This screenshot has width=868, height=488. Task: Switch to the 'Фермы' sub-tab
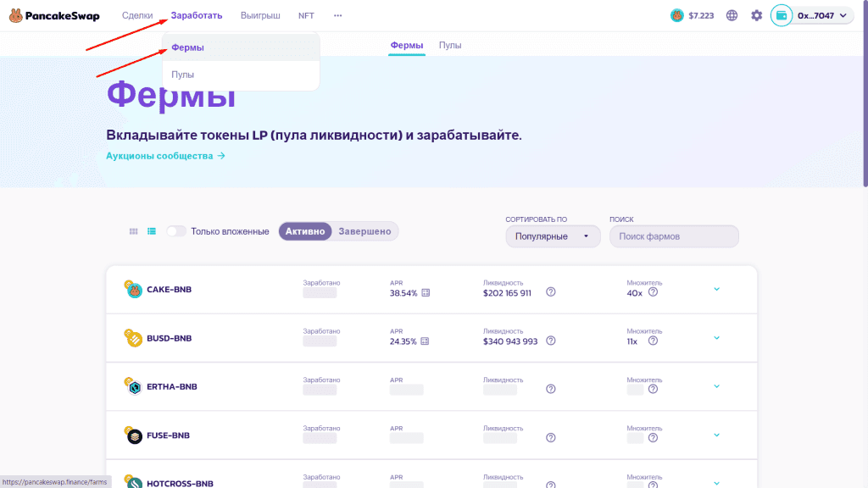[406, 46]
